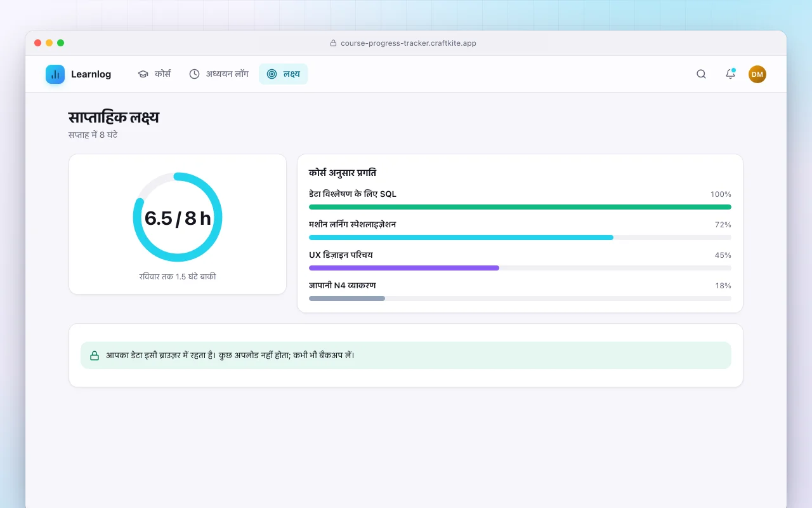
Task: Click the डेटा विश्लेषण के लिए SQL label
Action: click(353, 194)
